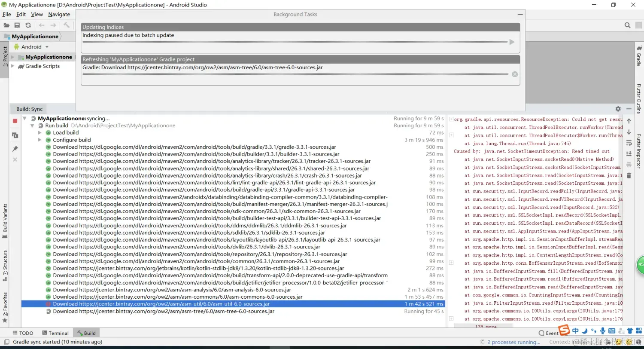Click the Gradle download progress bar
Screen dimensions: 644x349
click(295, 74)
